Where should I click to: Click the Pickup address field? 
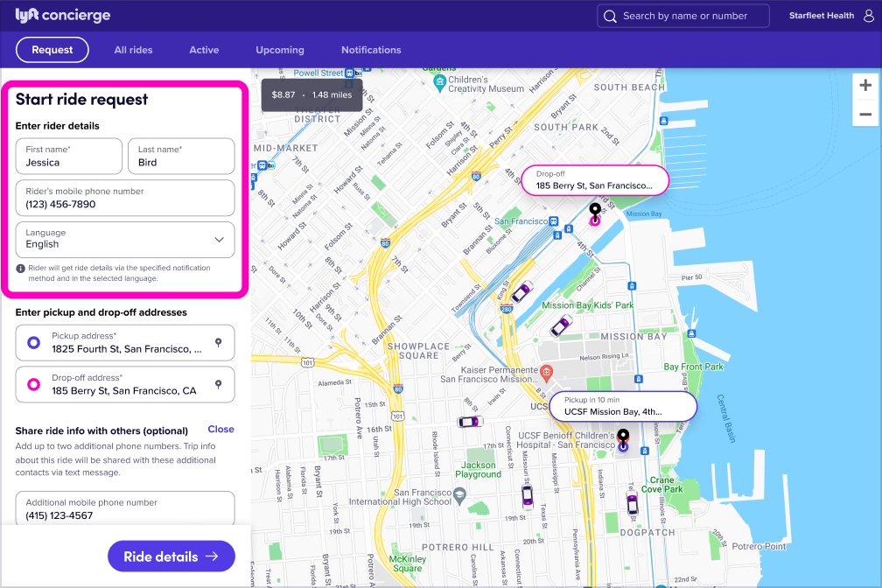(125, 343)
